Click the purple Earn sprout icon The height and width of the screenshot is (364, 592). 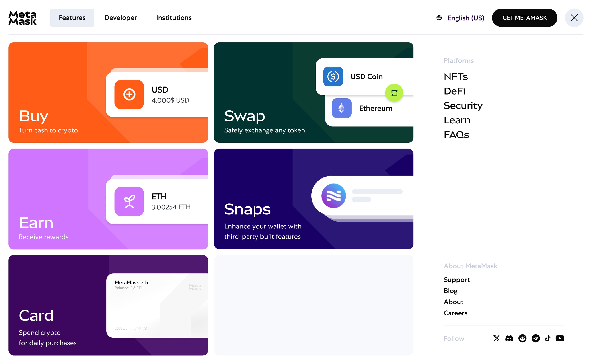pos(129,201)
